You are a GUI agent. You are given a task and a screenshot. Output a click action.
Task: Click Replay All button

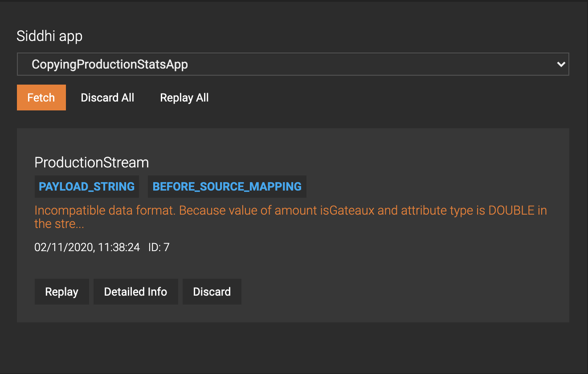click(184, 98)
